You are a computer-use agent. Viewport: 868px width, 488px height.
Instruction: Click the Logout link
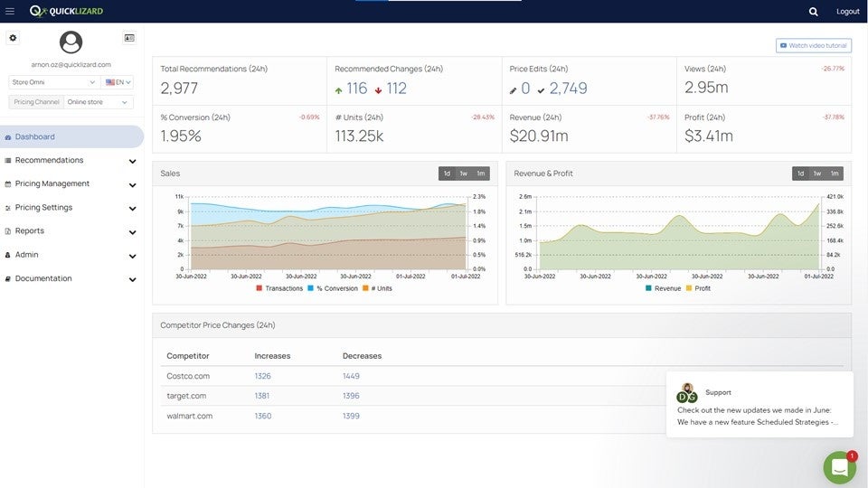[847, 12]
